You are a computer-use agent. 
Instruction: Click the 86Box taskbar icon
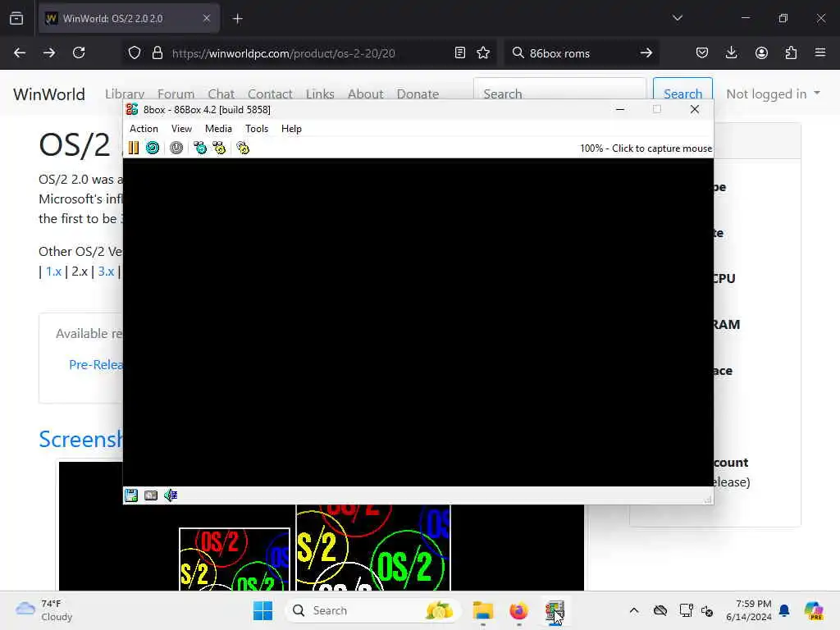[555, 610]
